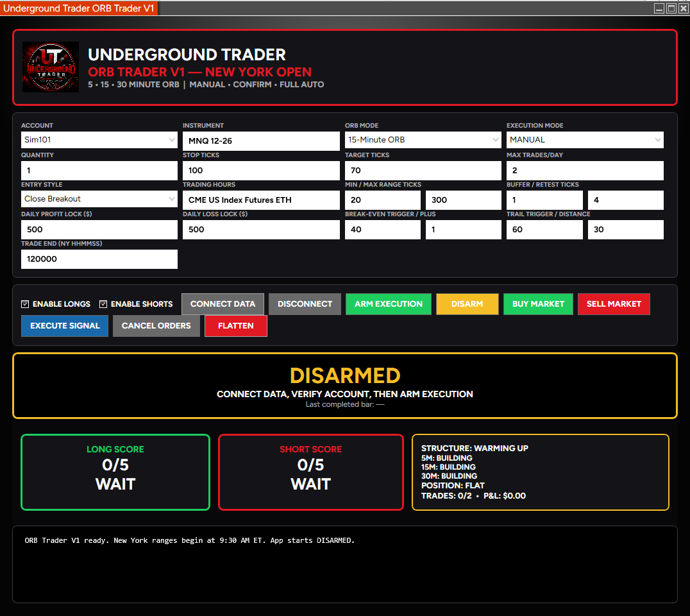Click the Stop Ticks field showing 100
The width and height of the screenshot is (690, 616).
[262, 171]
